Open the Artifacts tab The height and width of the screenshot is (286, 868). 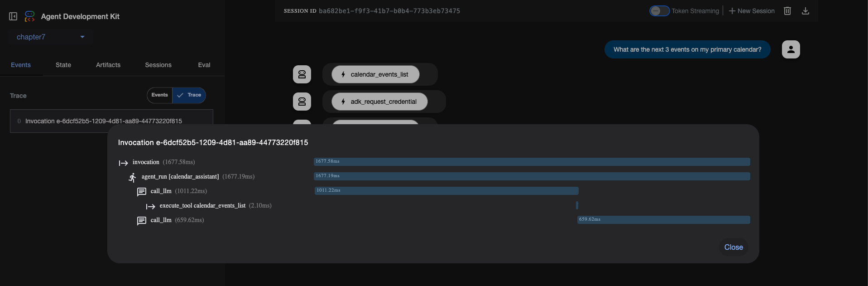[x=108, y=65]
